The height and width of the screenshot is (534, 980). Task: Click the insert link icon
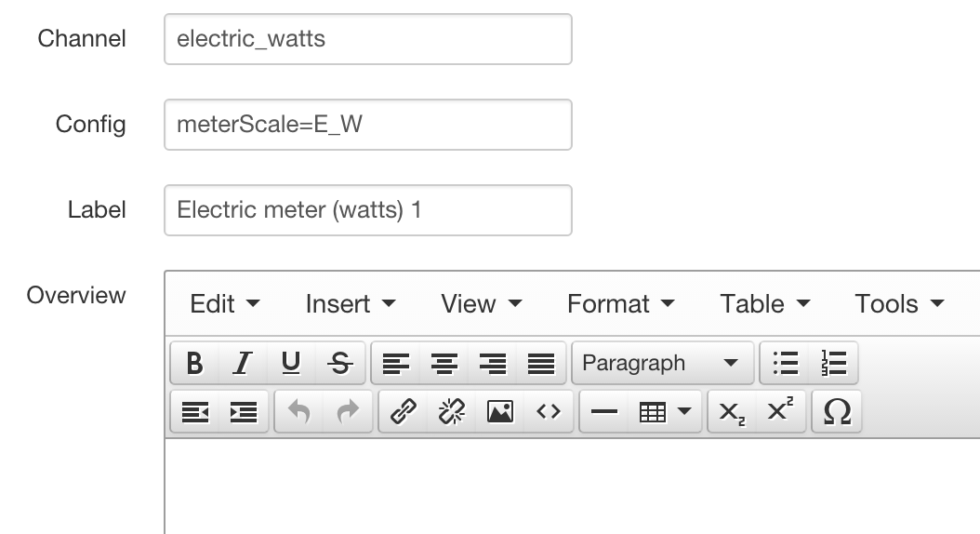pyautogui.click(x=403, y=411)
